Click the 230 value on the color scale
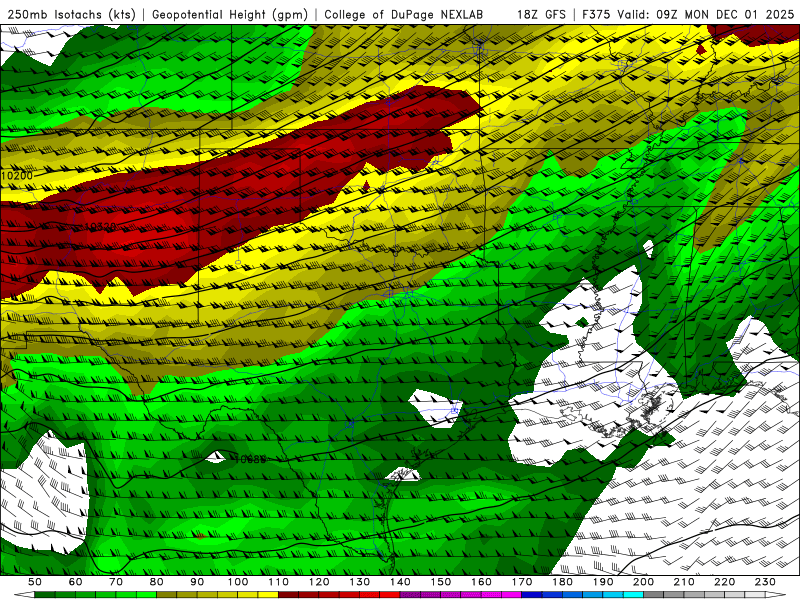Image resolution: width=800 pixels, height=600 pixels. pyautogui.click(x=765, y=582)
